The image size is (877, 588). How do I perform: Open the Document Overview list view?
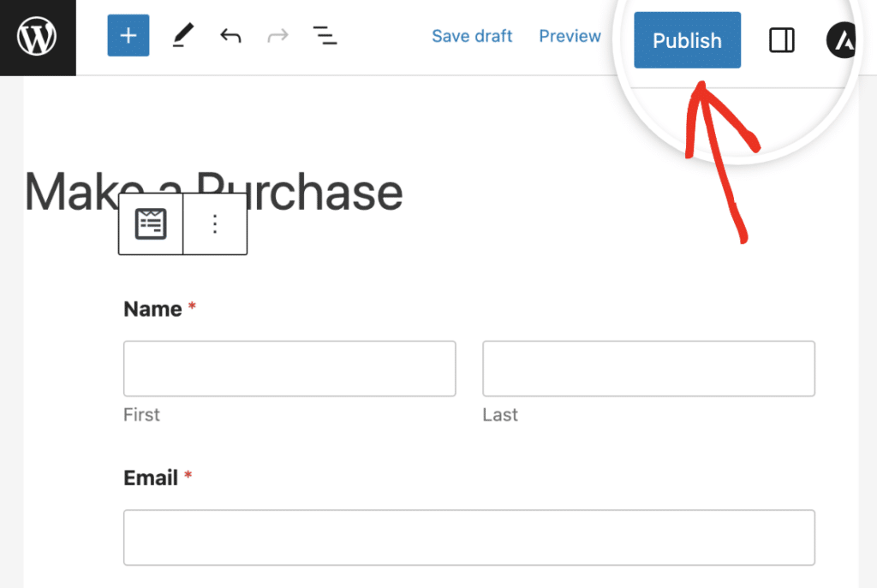pos(325,36)
